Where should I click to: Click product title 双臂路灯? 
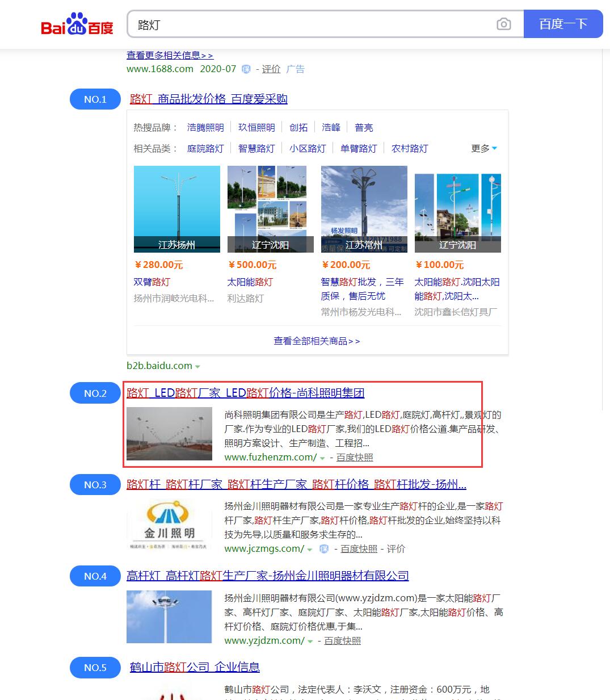(152, 282)
